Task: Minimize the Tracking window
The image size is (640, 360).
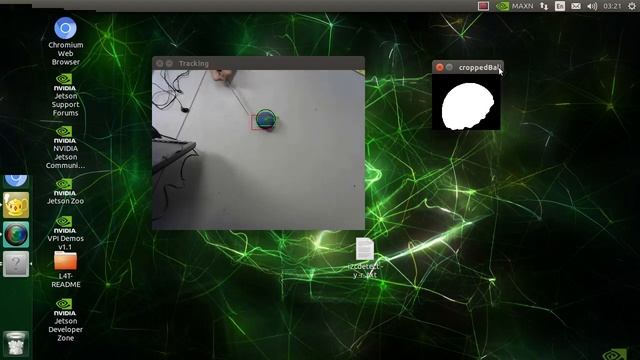Action: pyautogui.click(x=169, y=63)
